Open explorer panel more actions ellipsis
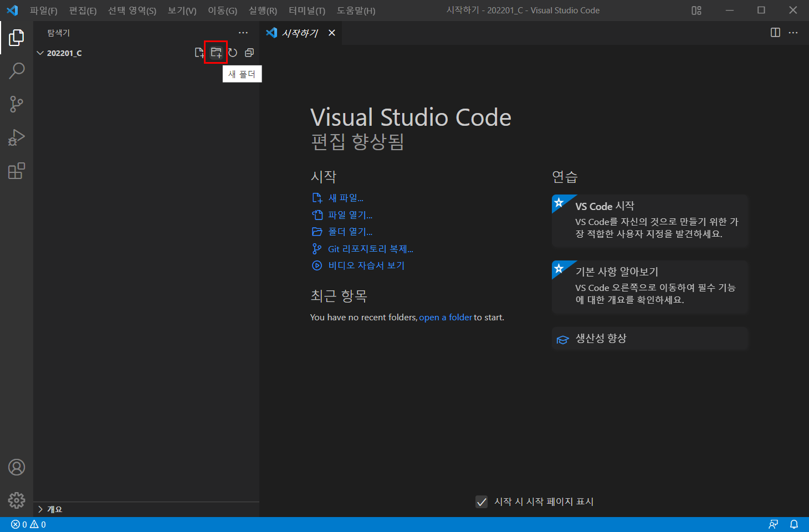Image resolution: width=809 pixels, height=532 pixels. click(243, 33)
